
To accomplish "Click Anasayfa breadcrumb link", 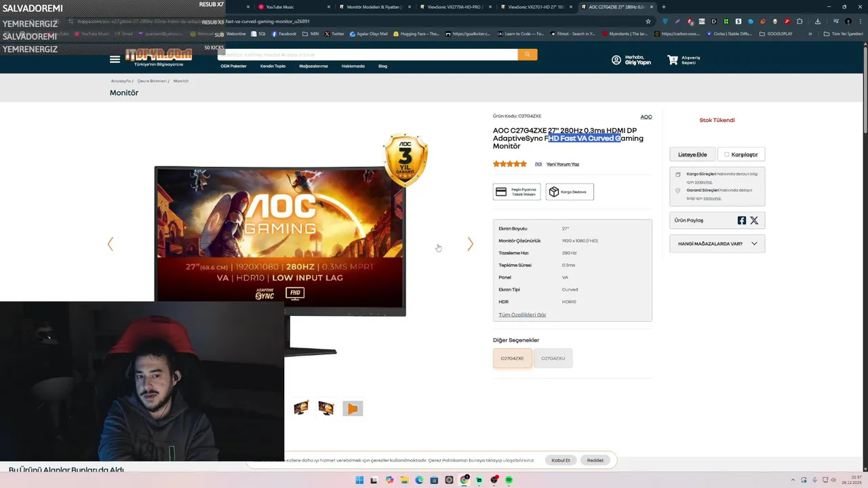I will pyautogui.click(x=121, y=81).
